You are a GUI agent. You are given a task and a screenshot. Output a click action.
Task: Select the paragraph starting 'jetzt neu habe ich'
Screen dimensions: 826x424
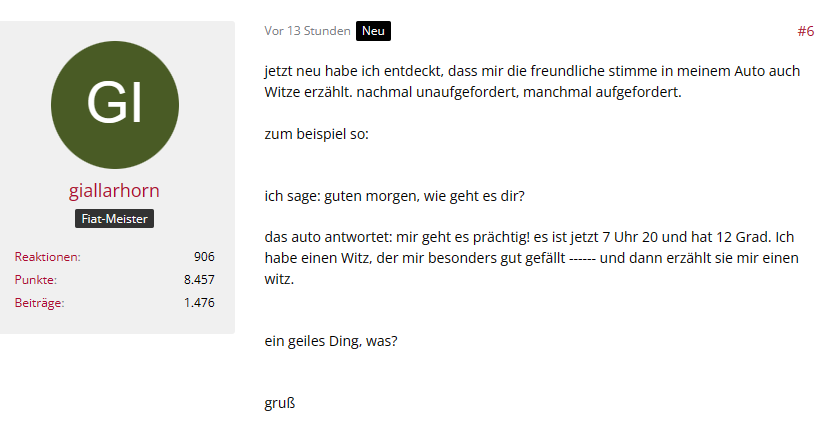point(532,81)
